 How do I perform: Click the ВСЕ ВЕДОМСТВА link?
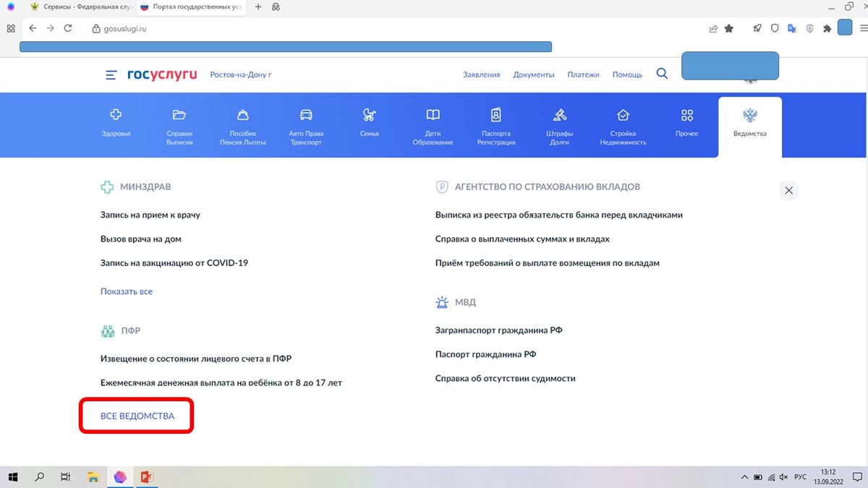[x=137, y=416]
